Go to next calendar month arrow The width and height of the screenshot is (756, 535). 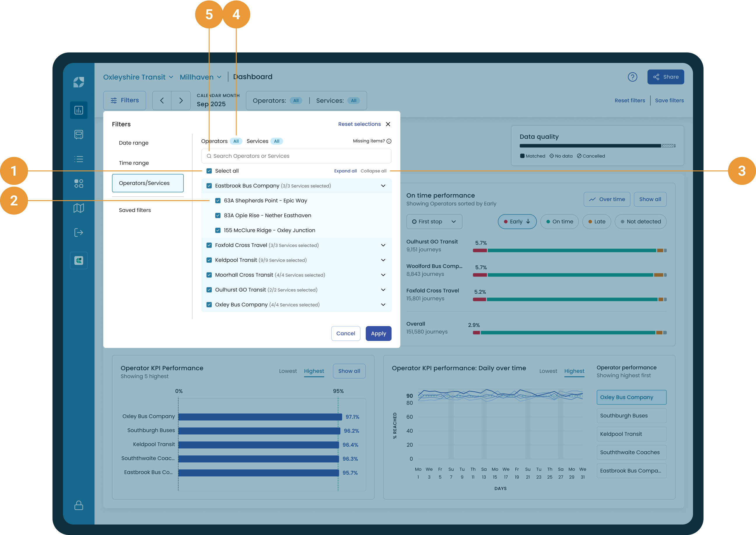click(x=181, y=101)
